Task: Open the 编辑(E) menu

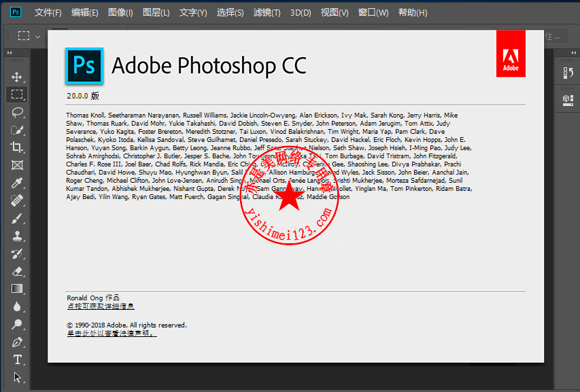Action: tap(85, 12)
